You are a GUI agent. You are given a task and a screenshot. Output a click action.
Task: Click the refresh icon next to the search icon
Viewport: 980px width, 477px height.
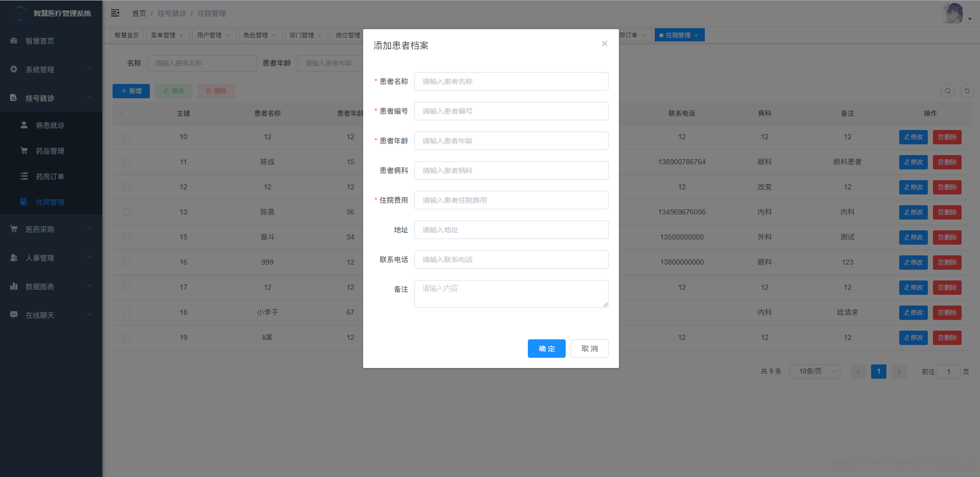967,91
